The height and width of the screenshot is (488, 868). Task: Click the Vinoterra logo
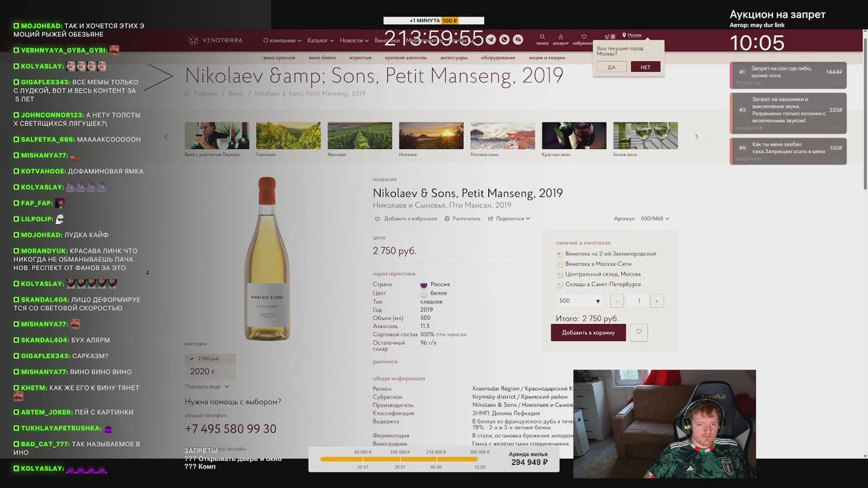[x=215, y=41]
